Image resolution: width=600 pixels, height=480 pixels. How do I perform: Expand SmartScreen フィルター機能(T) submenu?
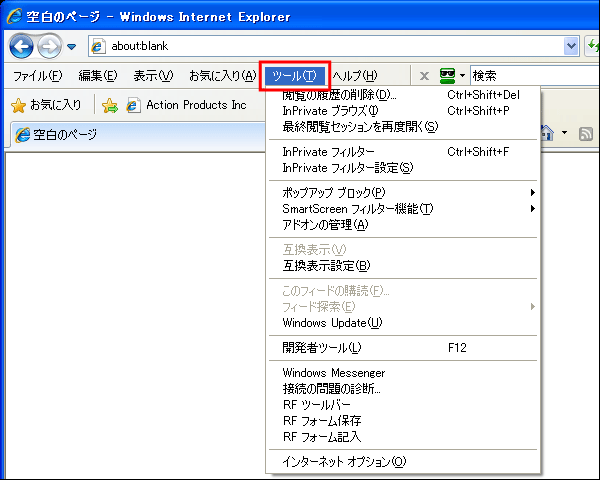coord(403,209)
